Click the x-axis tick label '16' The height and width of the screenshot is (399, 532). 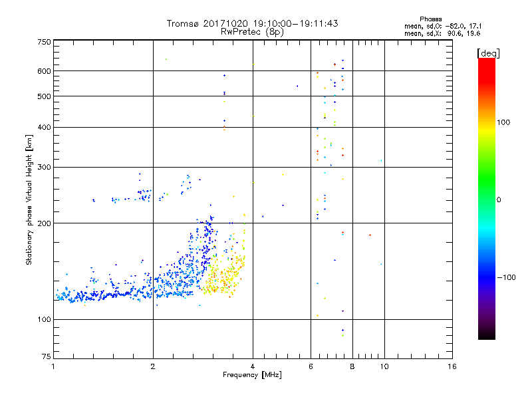coord(452,366)
